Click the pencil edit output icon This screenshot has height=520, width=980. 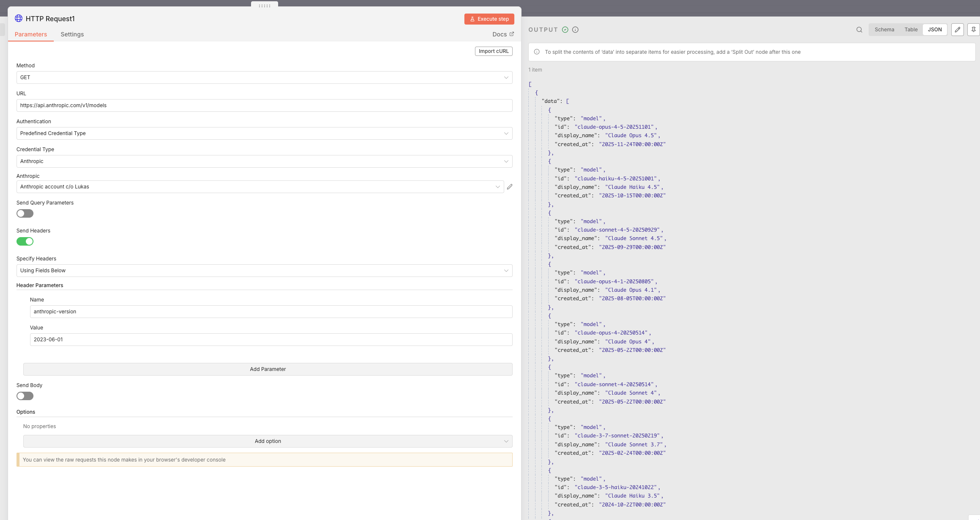point(957,30)
